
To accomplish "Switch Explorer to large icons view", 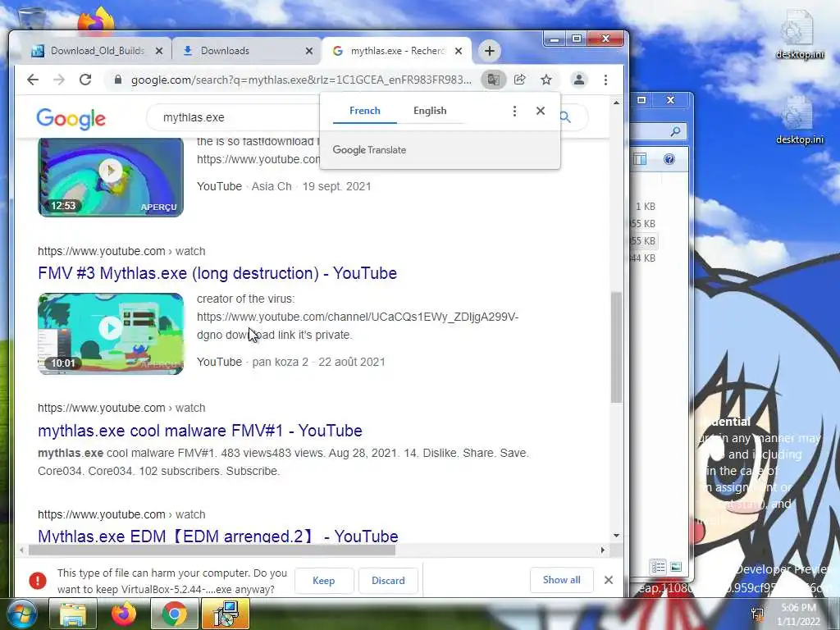I will coord(676,566).
